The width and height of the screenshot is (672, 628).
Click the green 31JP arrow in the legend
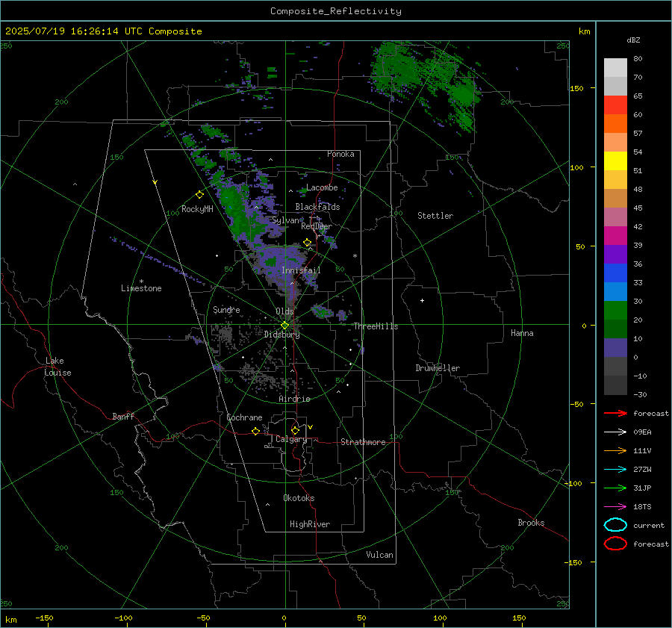(x=615, y=488)
